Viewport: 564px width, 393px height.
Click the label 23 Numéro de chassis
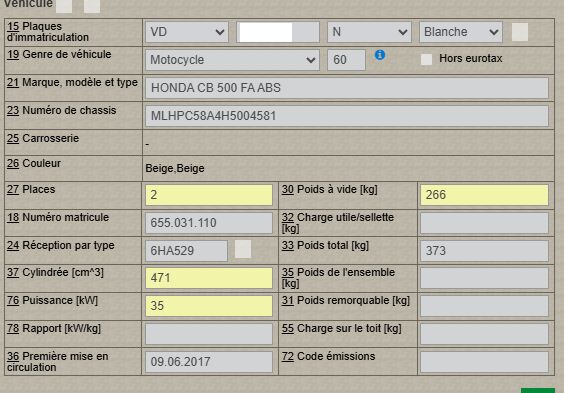pos(62,110)
